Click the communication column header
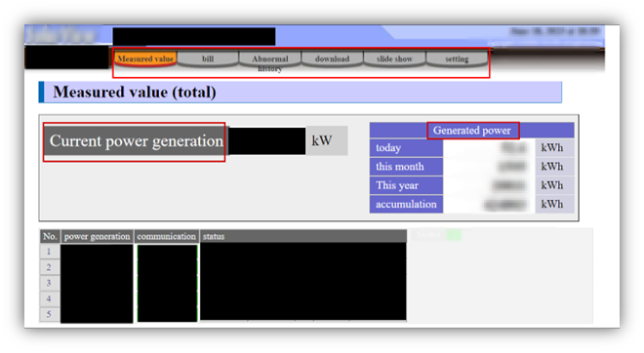 click(x=166, y=236)
